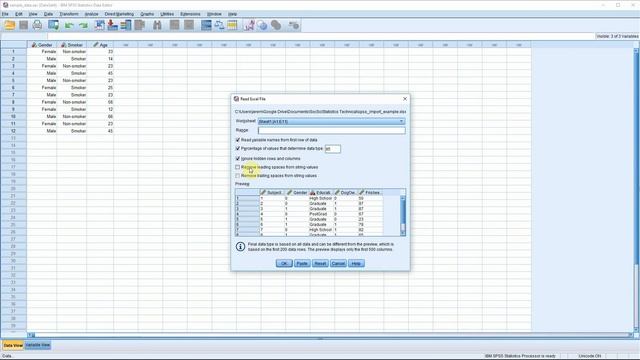The height and width of the screenshot is (360, 640).
Task: Click the Split file toolbar icon
Action: (x=206, y=25)
